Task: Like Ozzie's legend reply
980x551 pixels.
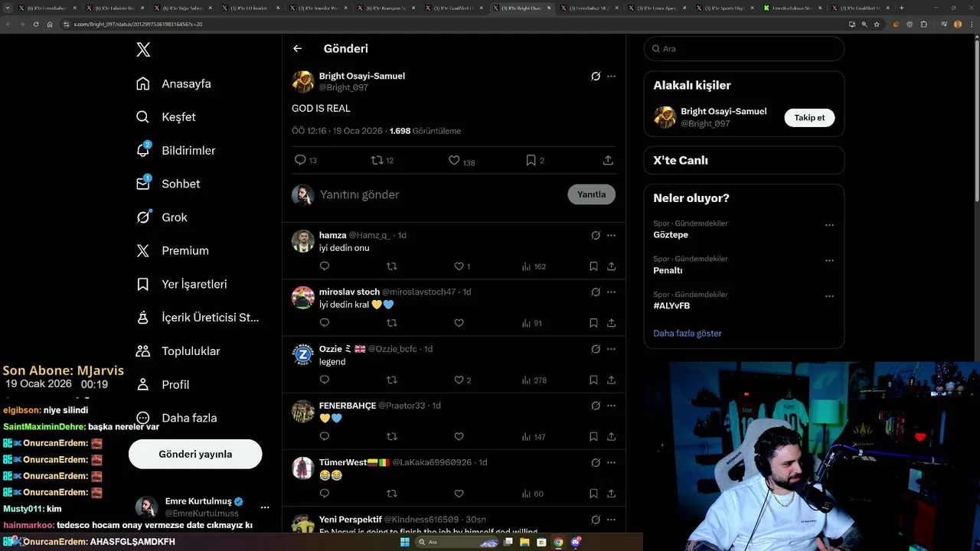Action: [462, 380]
